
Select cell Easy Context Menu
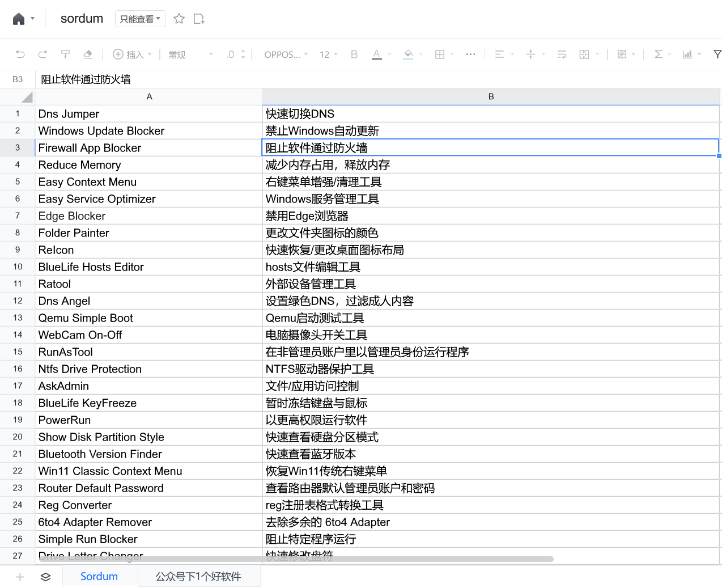[x=149, y=182]
